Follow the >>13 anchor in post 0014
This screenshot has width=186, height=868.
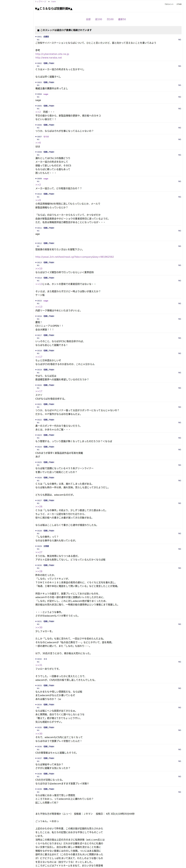point(39,284)
